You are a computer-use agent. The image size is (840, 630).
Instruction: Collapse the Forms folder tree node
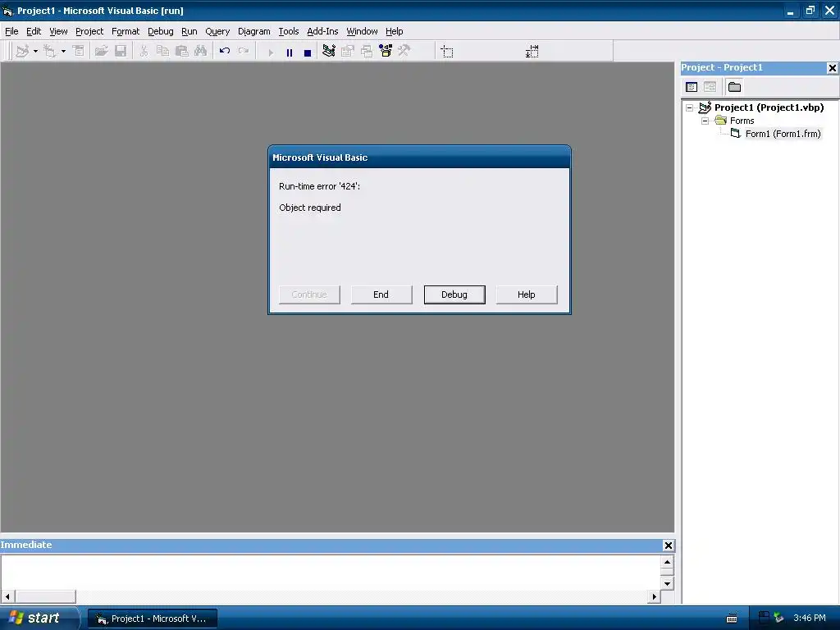(705, 121)
